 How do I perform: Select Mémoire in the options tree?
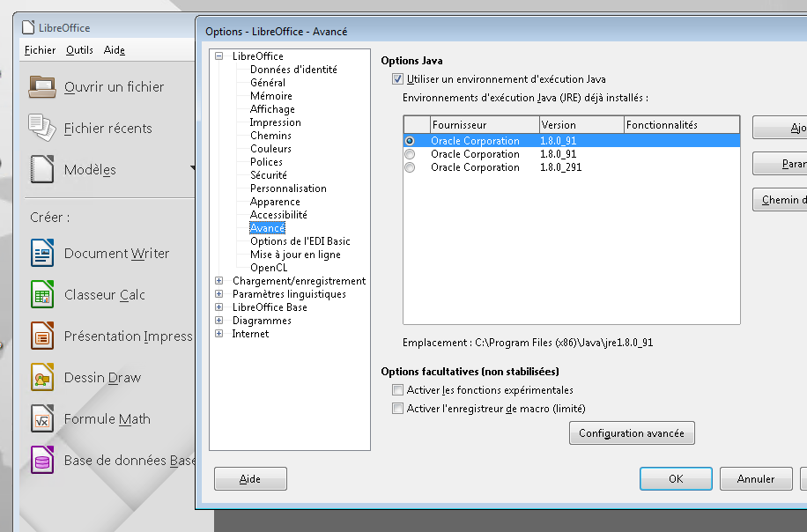coord(270,96)
